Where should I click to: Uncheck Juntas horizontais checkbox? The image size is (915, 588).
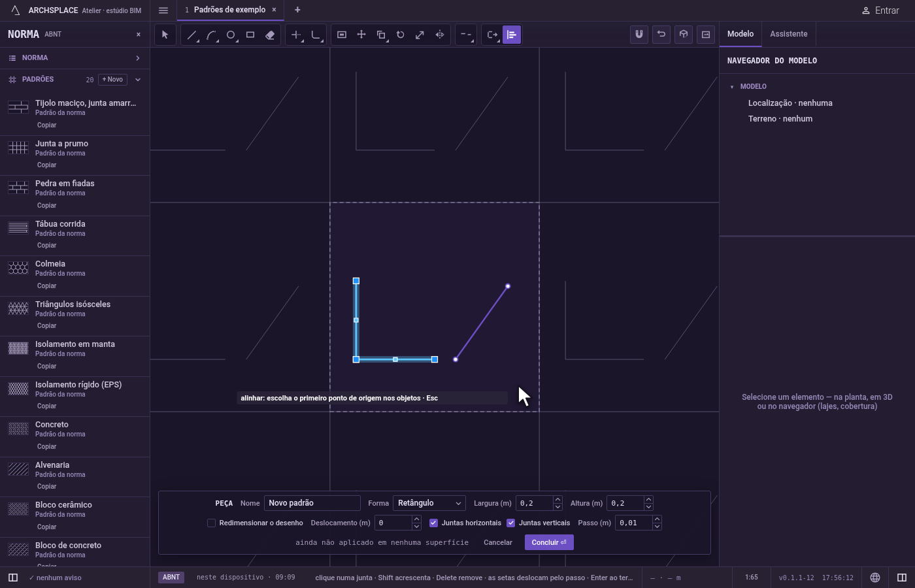tap(433, 523)
